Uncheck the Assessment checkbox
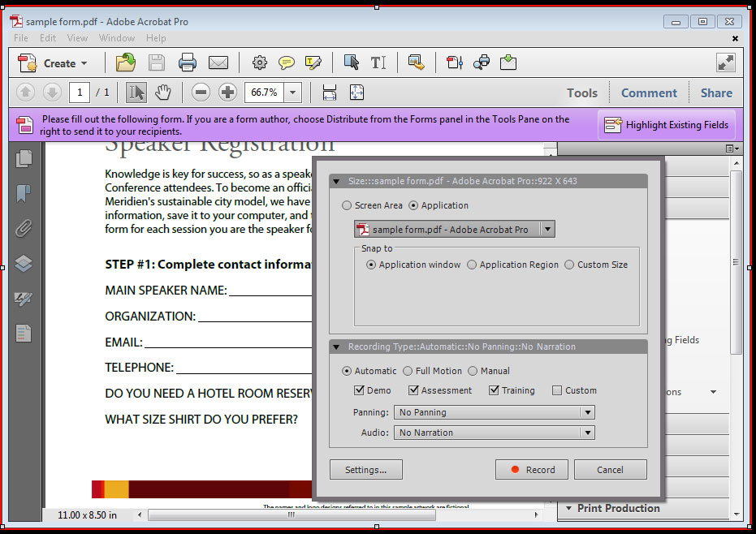 pyautogui.click(x=413, y=390)
